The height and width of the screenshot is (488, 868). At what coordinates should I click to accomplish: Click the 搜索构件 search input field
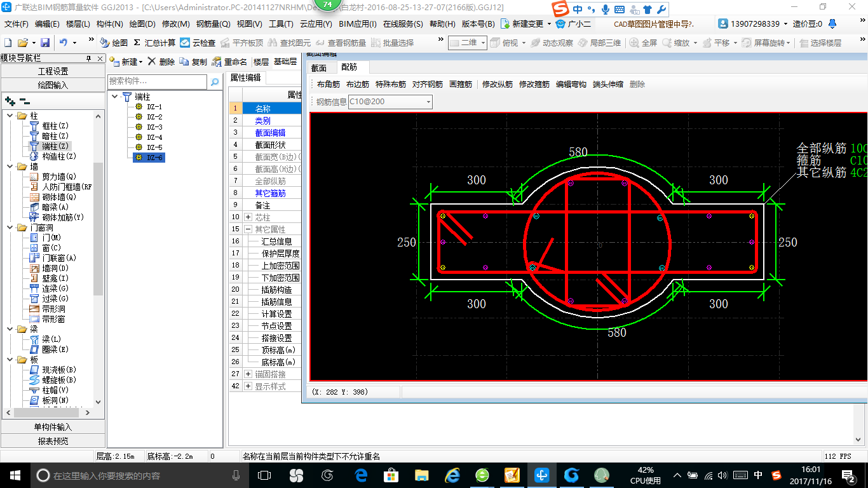click(157, 81)
